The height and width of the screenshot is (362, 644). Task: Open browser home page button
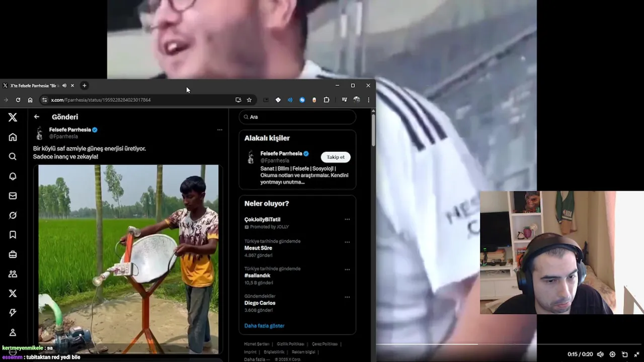coord(30,100)
